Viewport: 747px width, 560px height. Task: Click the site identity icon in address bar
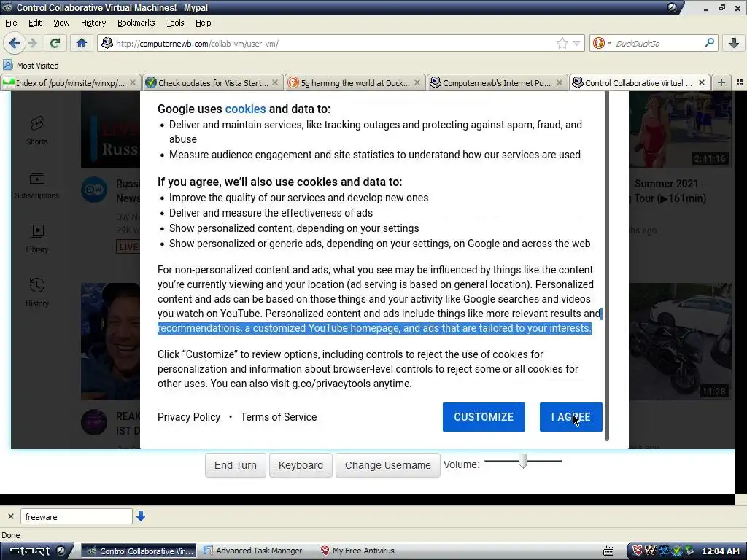(x=107, y=43)
